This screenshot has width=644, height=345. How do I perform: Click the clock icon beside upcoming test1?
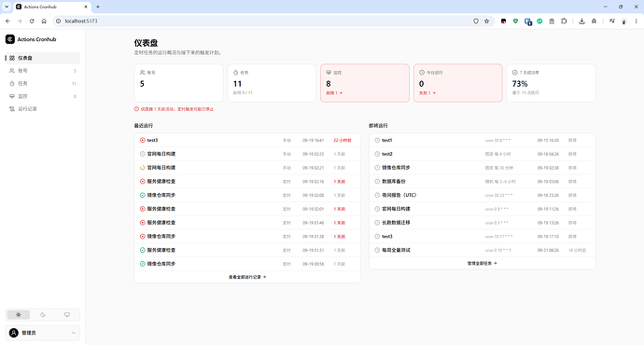(377, 140)
